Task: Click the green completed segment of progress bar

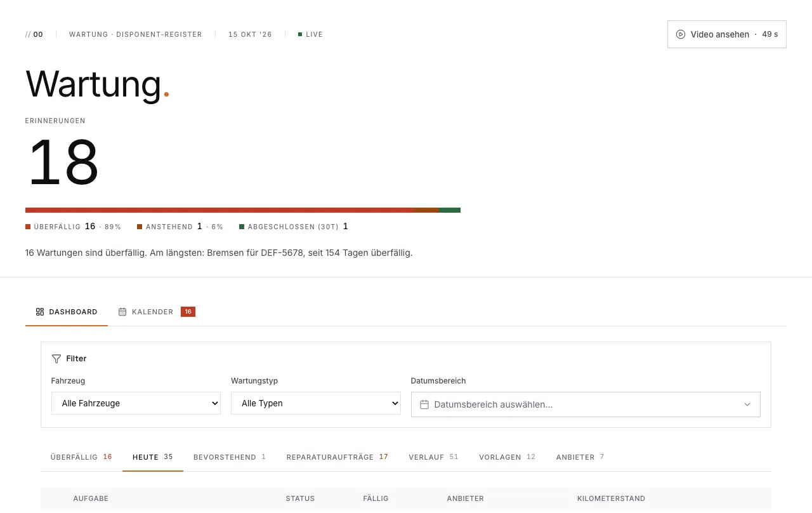Action: 450,210
